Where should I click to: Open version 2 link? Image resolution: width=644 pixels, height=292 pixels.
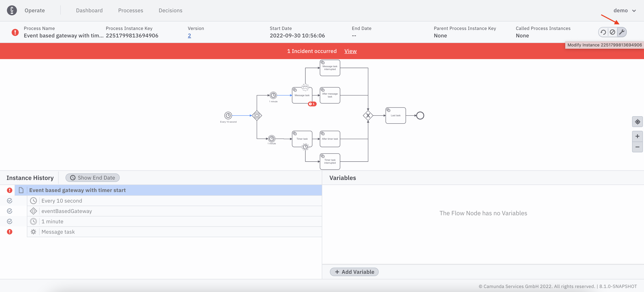(189, 36)
